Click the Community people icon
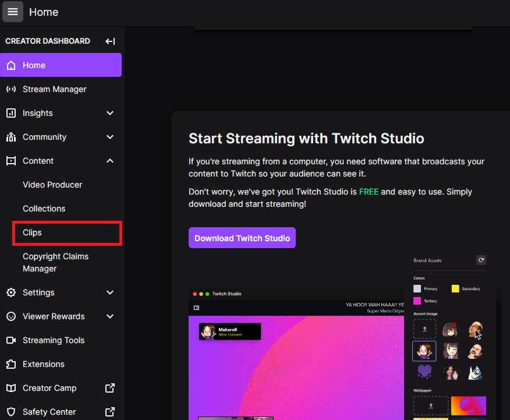 point(11,137)
